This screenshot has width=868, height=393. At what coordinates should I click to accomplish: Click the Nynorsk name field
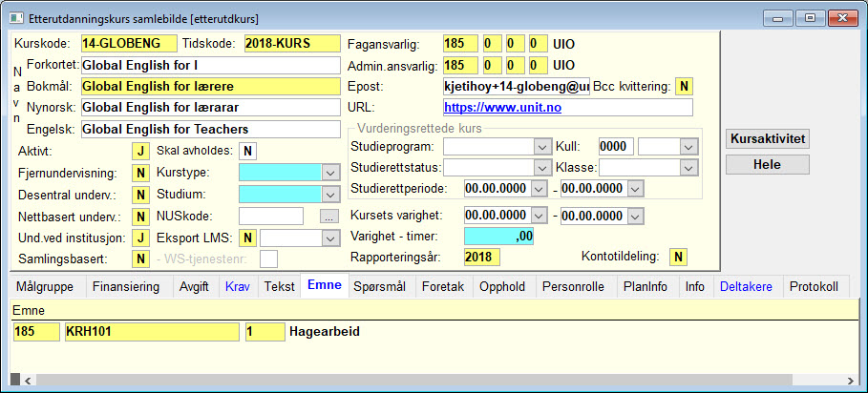click(210, 107)
